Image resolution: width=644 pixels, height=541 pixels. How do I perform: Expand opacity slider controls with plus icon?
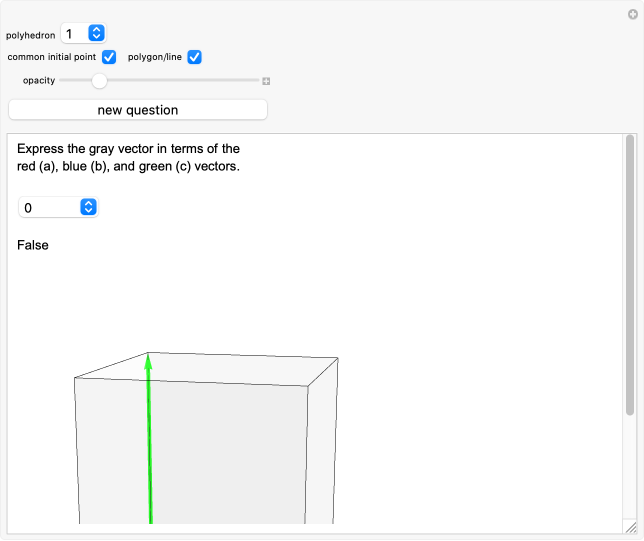266,81
